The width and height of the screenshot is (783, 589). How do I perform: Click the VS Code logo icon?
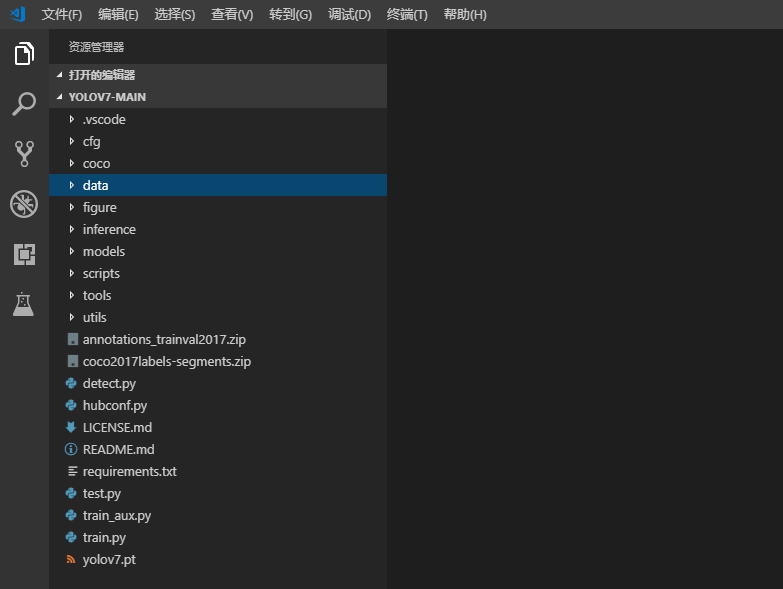[x=17, y=14]
